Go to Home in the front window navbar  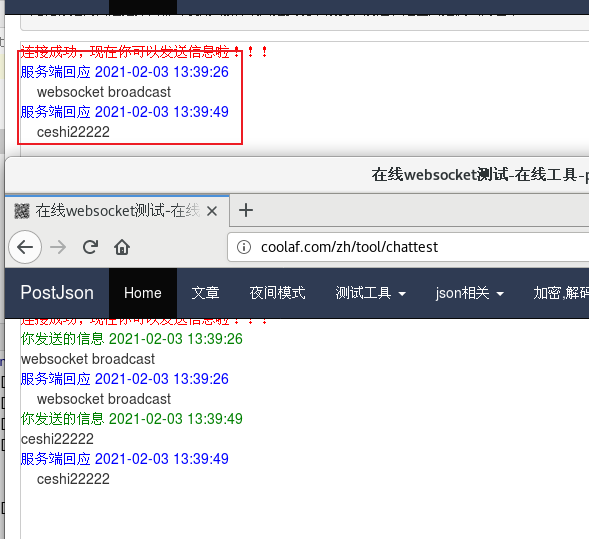click(143, 293)
